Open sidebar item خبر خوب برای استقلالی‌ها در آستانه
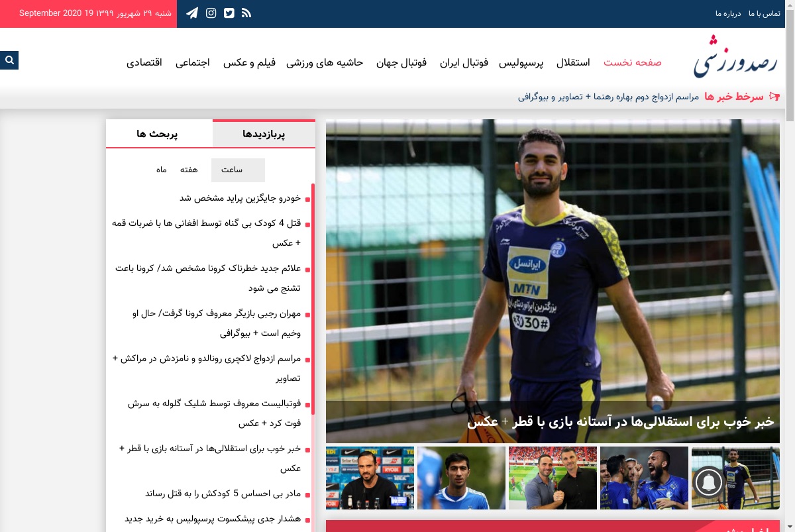 [x=209, y=458]
